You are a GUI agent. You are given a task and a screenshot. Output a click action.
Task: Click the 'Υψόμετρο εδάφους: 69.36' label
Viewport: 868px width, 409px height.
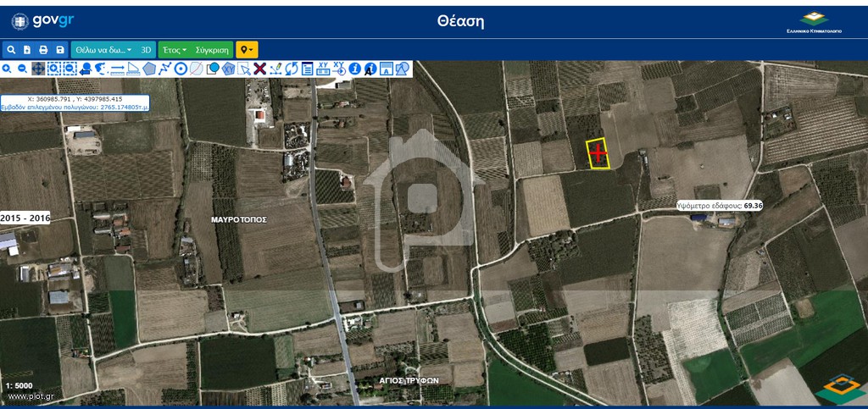click(x=720, y=206)
